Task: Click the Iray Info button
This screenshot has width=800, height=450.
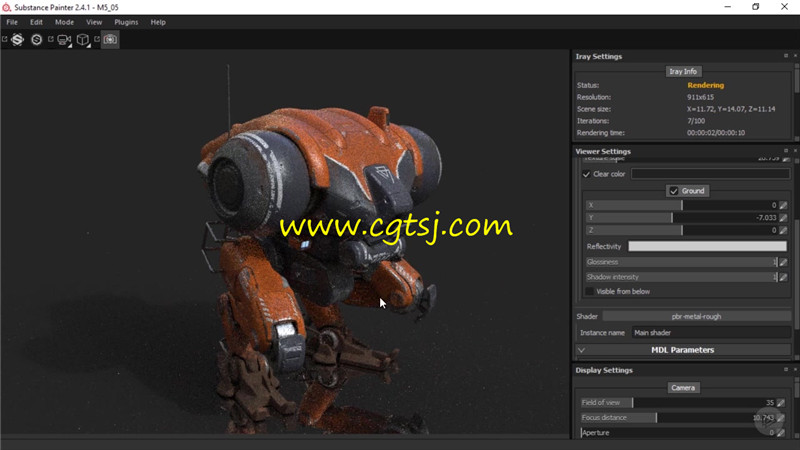Action: 683,71
